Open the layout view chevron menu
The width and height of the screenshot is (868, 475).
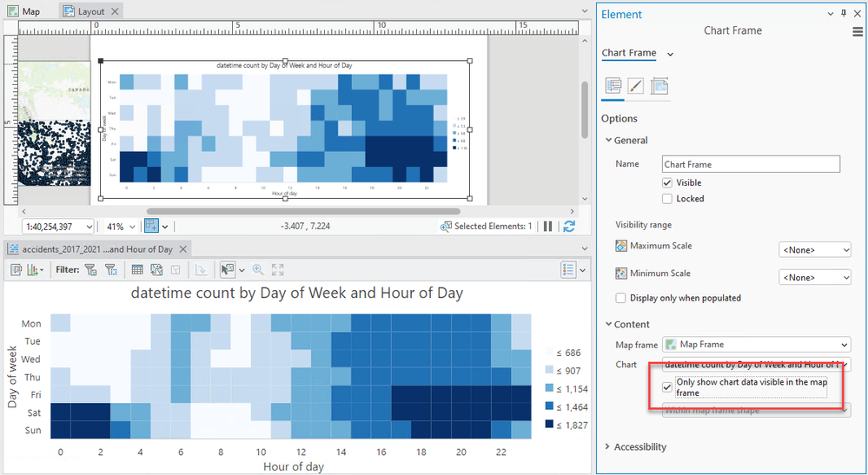(585, 11)
